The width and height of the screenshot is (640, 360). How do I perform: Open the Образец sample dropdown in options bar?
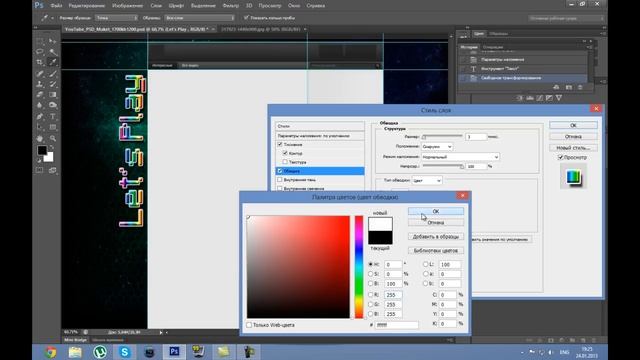200,18
